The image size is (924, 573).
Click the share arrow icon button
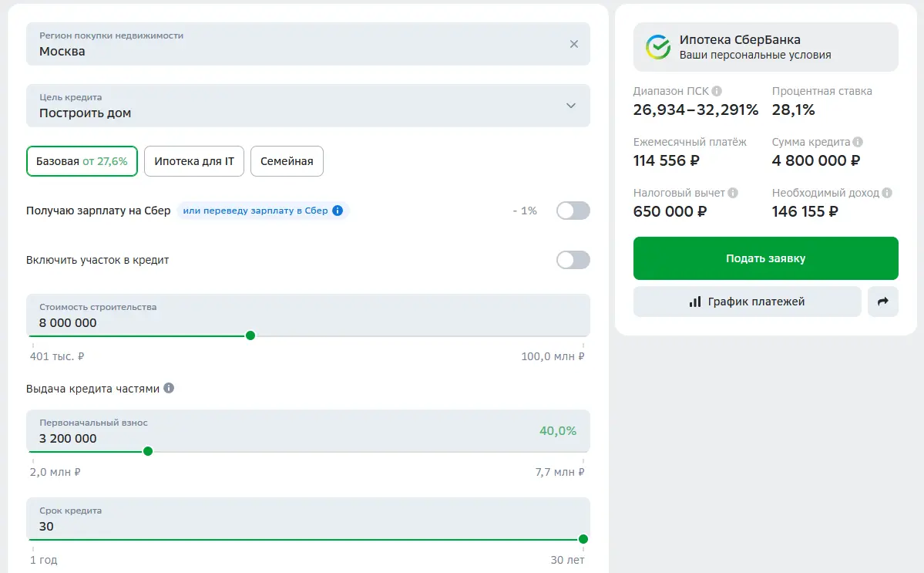click(882, 302)
